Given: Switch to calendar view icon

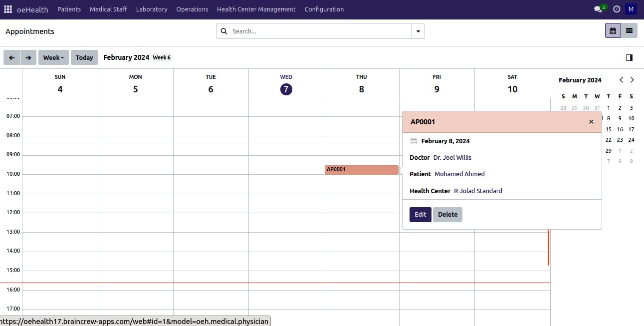Looking at the screenshot, I should coord(613,30).
